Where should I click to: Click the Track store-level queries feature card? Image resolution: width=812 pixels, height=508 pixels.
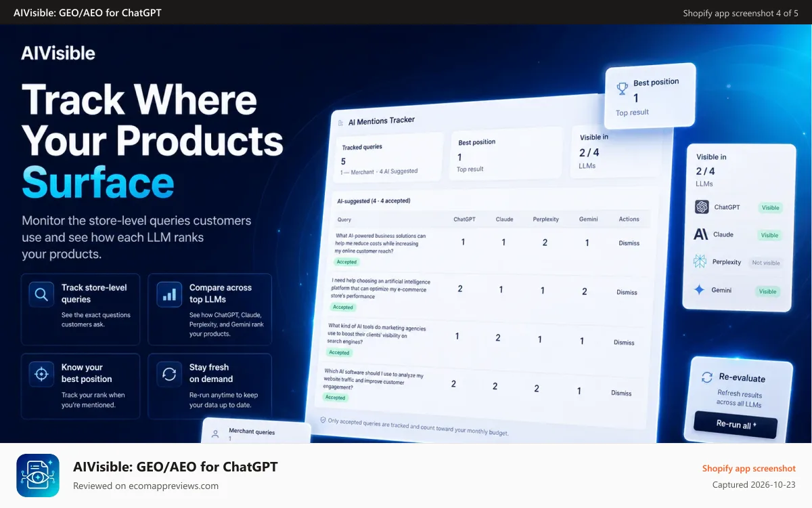tap(81, 310)
